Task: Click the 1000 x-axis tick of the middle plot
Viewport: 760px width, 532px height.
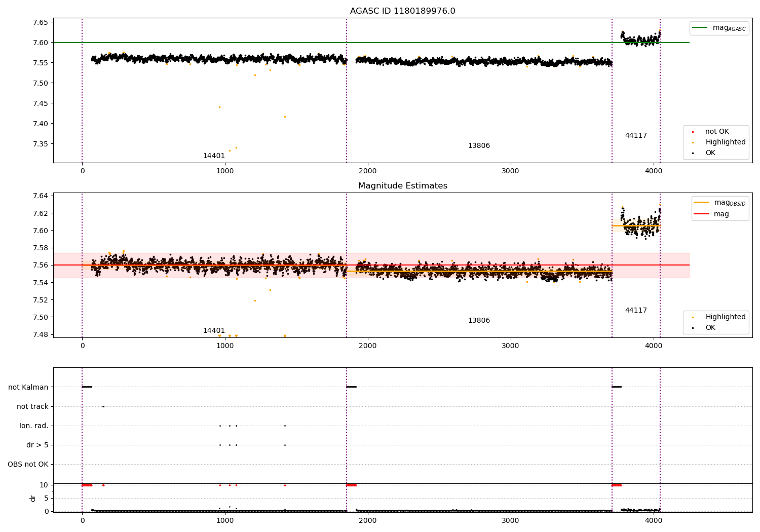Action: [x=224, y=346]
